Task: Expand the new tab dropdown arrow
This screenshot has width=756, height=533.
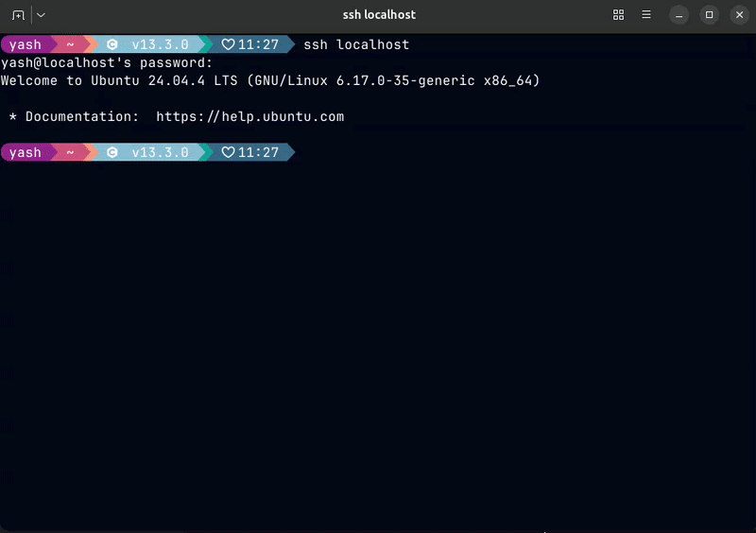Action: click(x=41, y=15)
